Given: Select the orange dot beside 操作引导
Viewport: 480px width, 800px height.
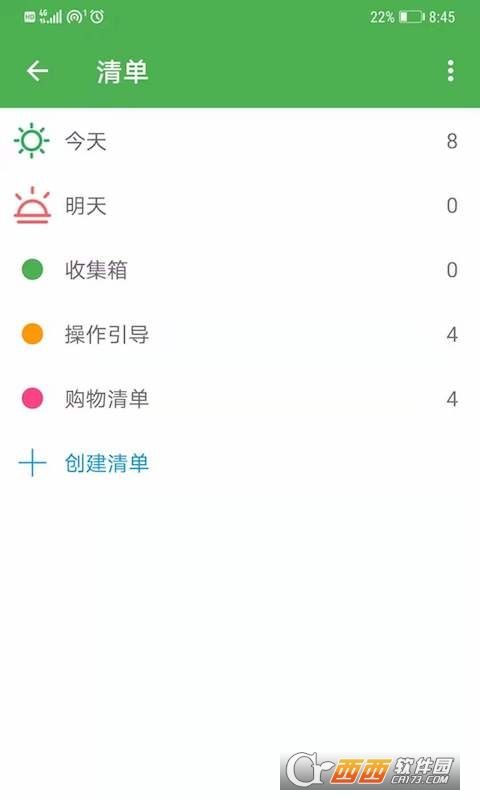Looking at the screenshot, I should click(32, 334).
